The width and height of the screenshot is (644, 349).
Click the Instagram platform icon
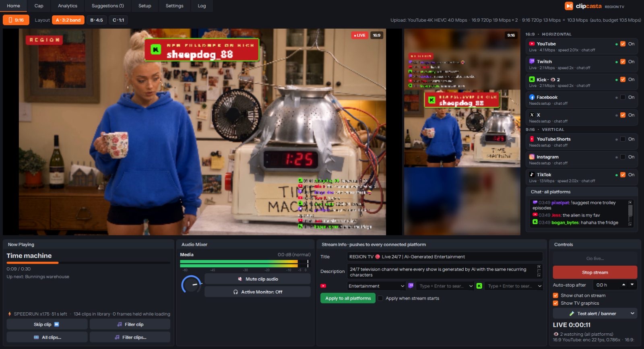click(x=532, y=157)
